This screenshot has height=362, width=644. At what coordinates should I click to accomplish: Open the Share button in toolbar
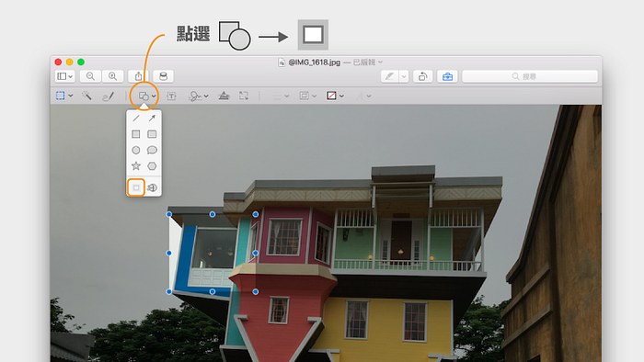click(138, 76)
